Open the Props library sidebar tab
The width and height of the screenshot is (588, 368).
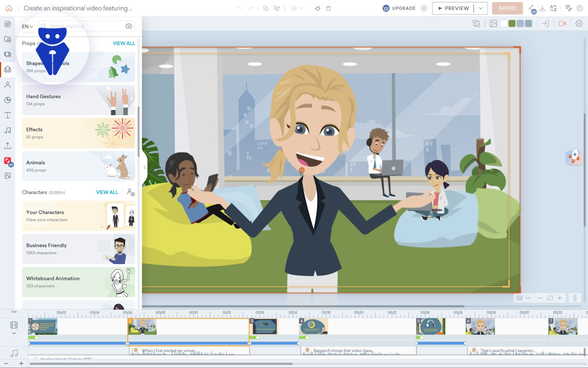pos(8,69)
